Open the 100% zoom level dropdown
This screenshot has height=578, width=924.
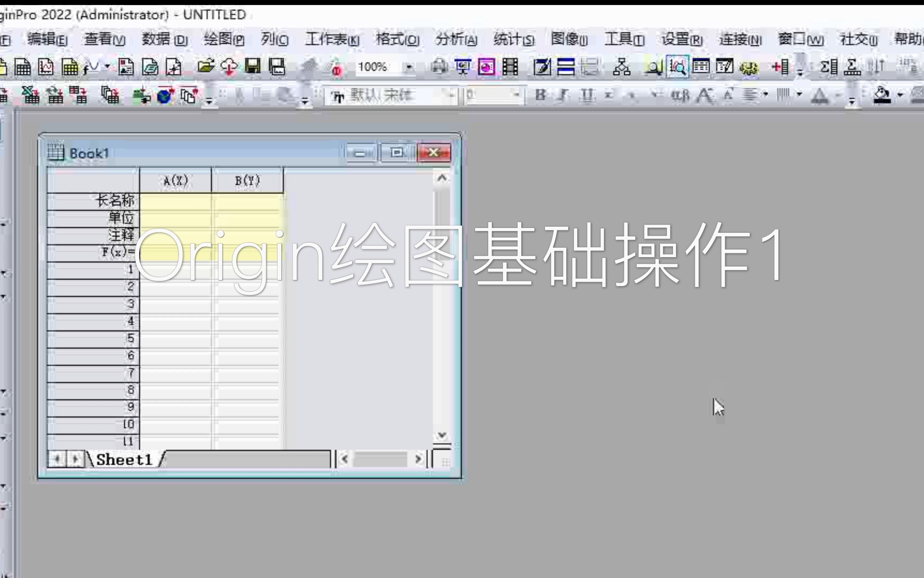[409, 67]
